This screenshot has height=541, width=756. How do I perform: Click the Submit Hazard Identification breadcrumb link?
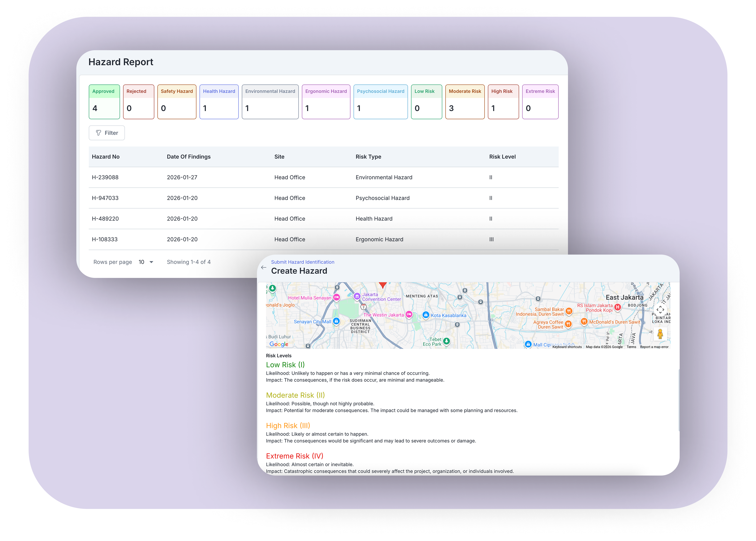click(302, 262)
